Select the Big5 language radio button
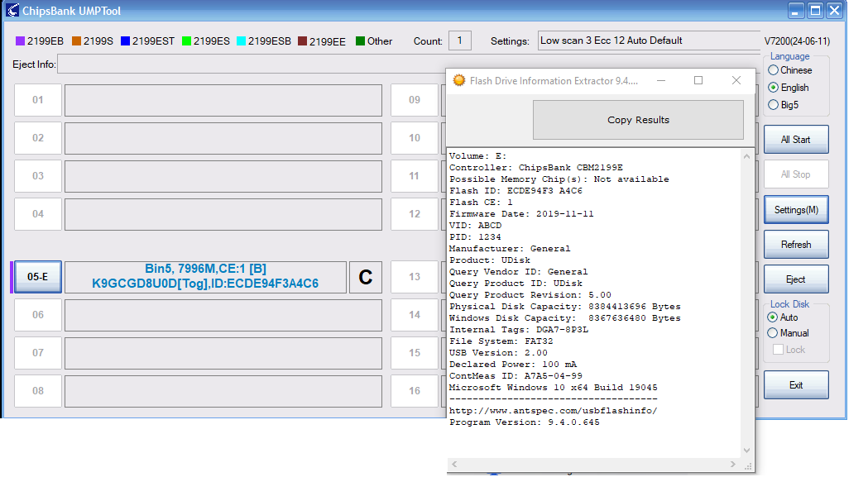Image resolution: width=868 pixels, height=477 pixels. coord(774,105)
